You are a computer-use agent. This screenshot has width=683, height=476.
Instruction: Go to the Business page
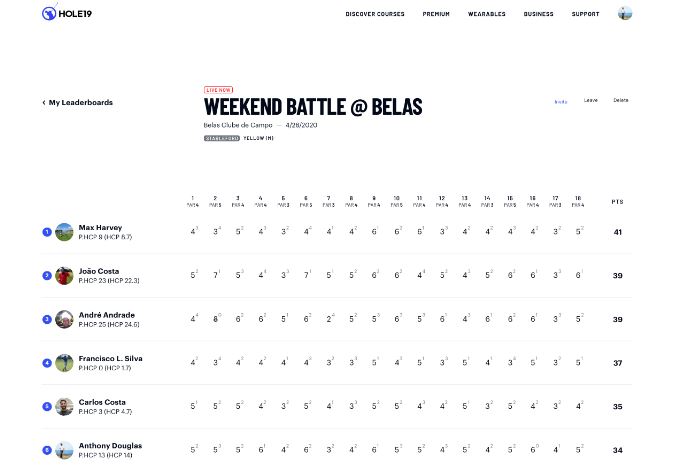538,14
